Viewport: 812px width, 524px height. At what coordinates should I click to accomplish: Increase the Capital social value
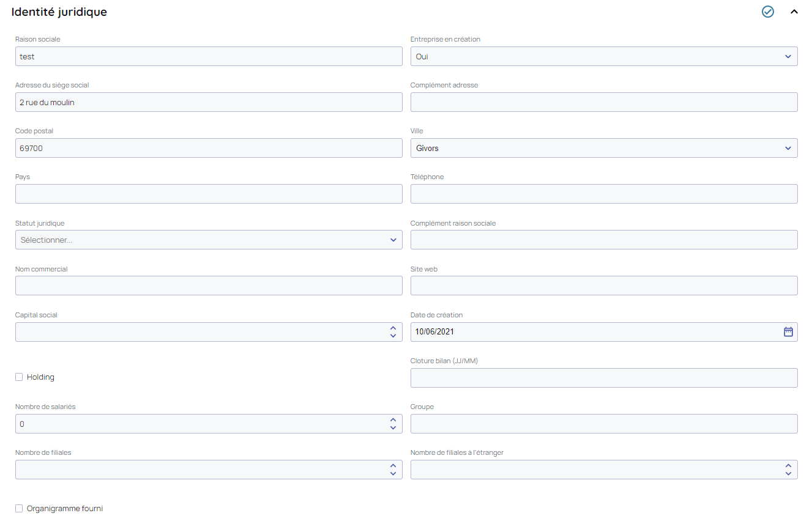click(x=393, y=328)
